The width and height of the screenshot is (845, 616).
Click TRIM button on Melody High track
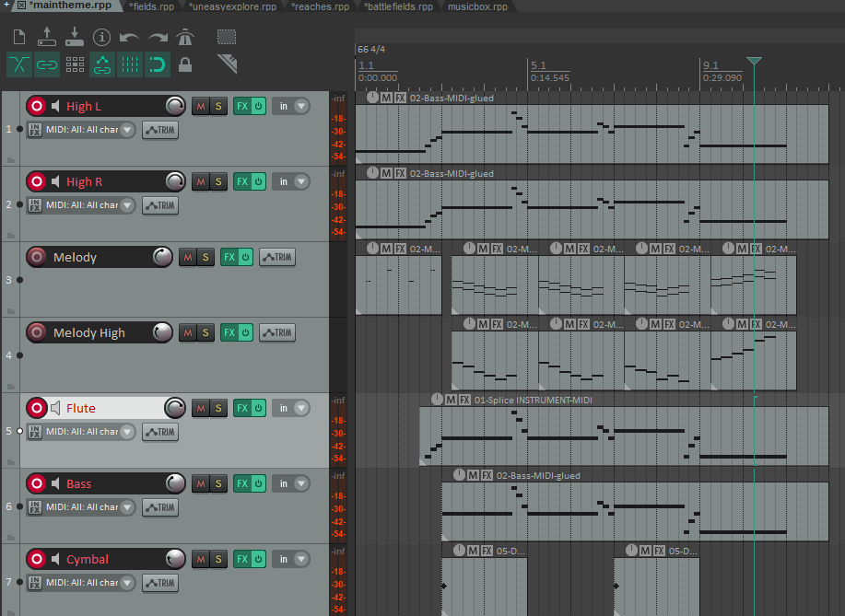pos(277,332)
